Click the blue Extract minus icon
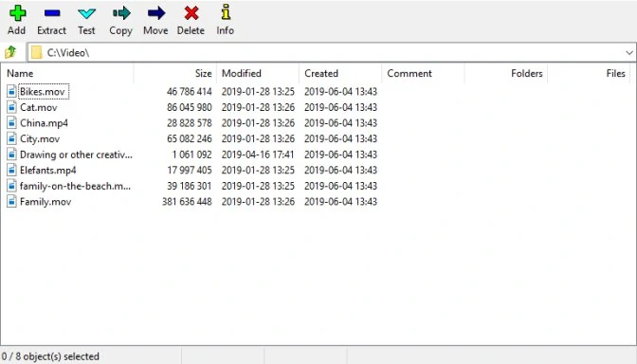The image size is (637, 364). (52, 13)
